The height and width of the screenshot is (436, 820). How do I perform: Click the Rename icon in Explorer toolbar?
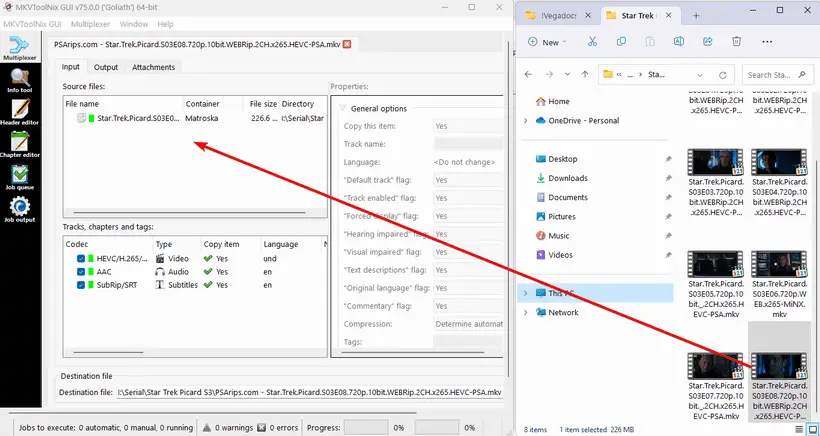[679, 42]
